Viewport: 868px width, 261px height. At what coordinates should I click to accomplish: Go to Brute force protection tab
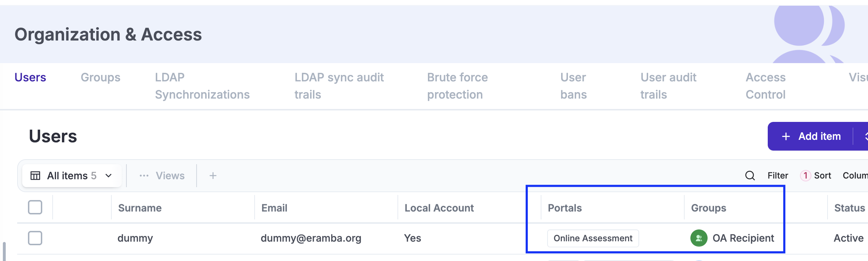[x=457, y=86]
